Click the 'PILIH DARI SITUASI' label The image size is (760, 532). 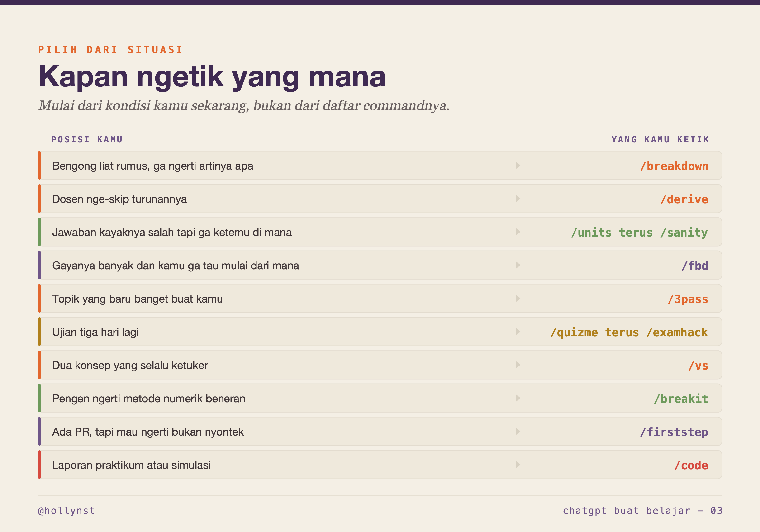pyautogui.click(x=111, y=50)
